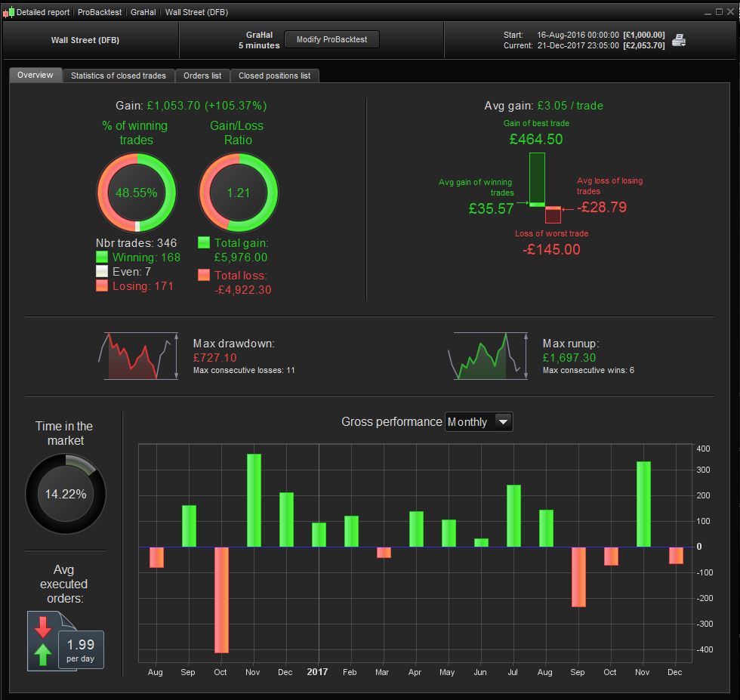Click the candlestick app icon in title bar
The width and height of the screenshot is (740, 700).
point(8,12)
